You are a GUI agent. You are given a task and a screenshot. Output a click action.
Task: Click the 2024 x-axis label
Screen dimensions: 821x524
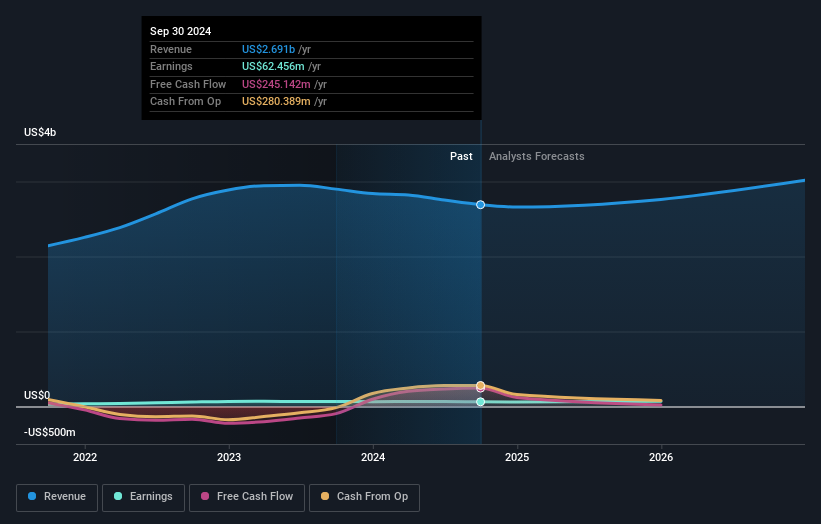click(373, 458)
